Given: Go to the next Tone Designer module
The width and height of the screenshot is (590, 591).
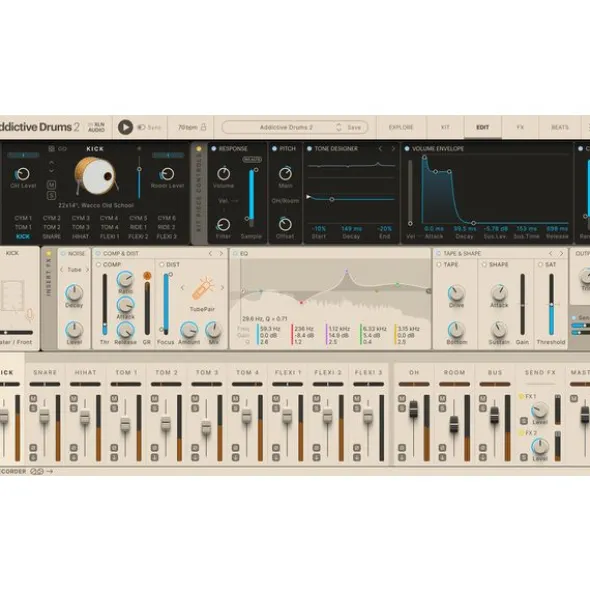Looking at the screenshot, I should (393, 149).
